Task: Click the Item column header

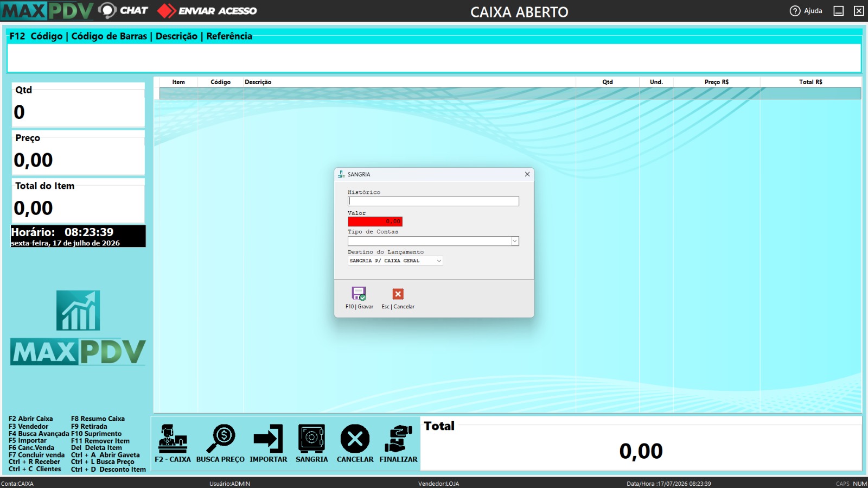Action: point(178,82)
